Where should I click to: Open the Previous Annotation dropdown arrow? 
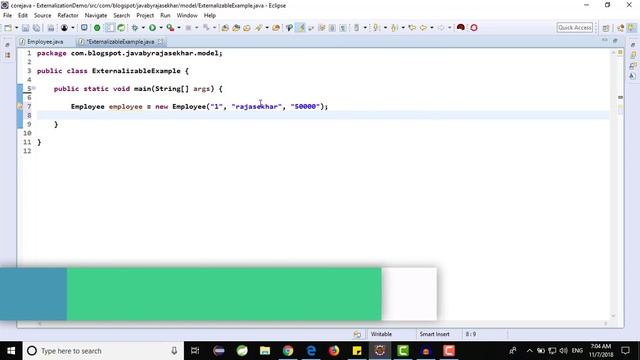click(x=403, y=28)
